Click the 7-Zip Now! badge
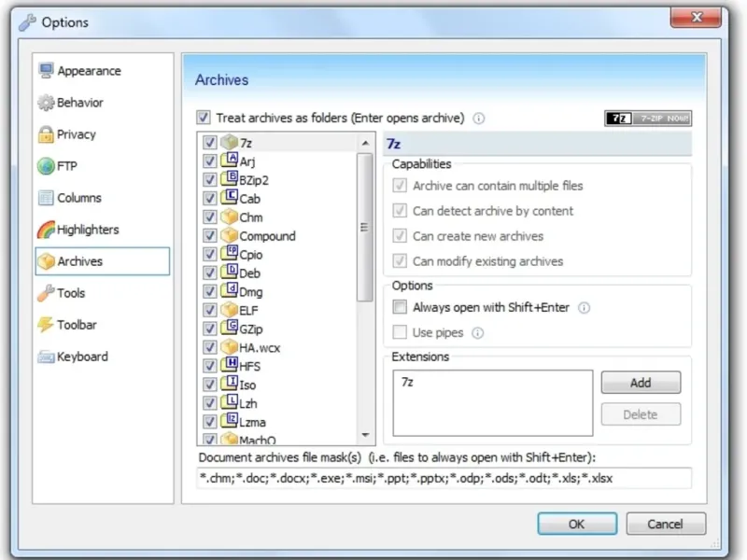Image resolution: width=747 pixels, height=560 pixels. pyautogui.click(x=648, y=119)
